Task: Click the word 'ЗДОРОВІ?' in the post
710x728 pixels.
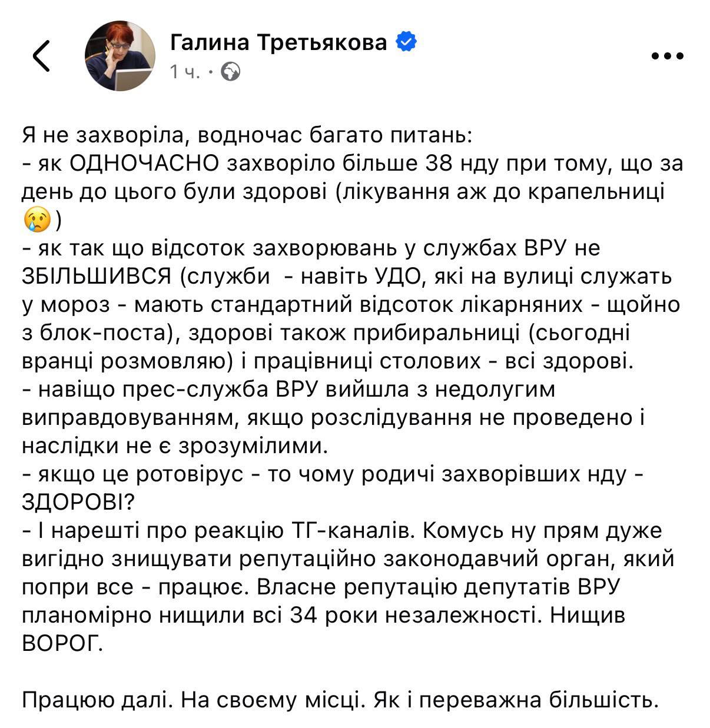Action: point(78,502)
